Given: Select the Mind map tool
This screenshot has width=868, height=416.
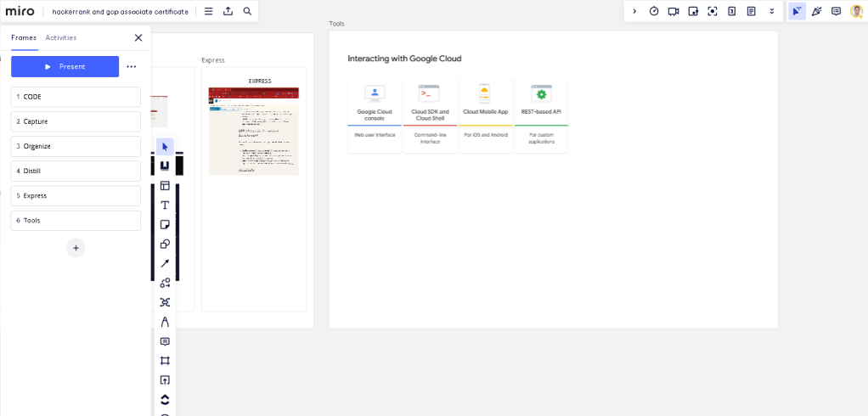Looking at the screenshot, I should [165, 302].
